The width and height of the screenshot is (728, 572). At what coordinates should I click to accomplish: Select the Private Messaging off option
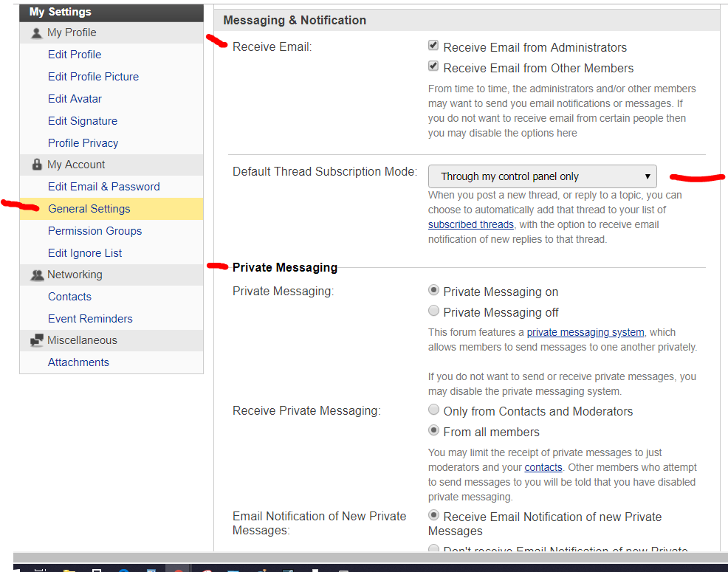(433, 311)
